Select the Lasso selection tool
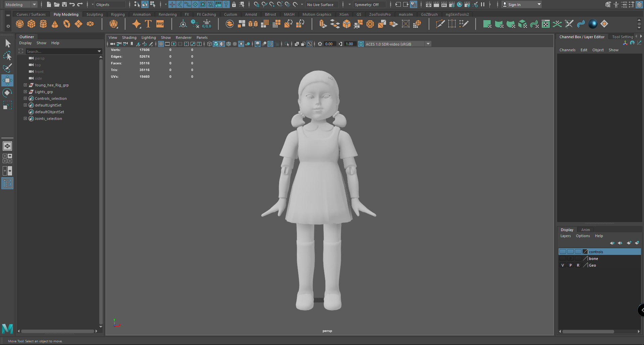 [7, 56]
